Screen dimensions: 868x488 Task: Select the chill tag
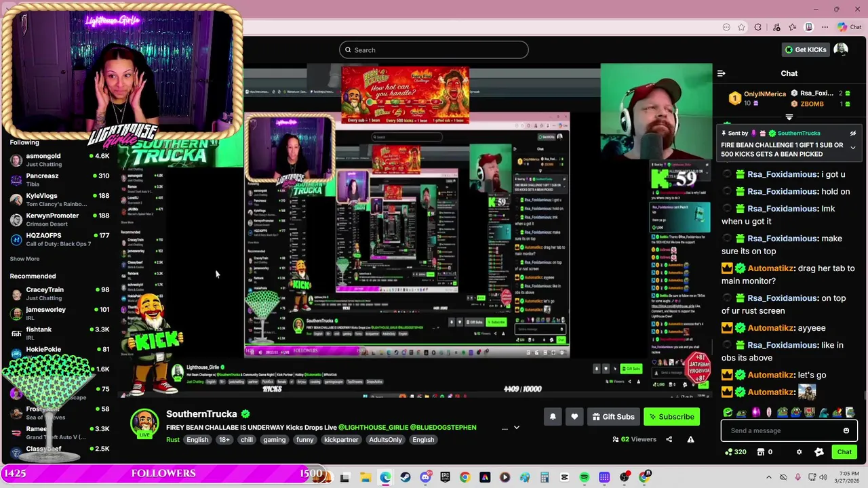247,440
